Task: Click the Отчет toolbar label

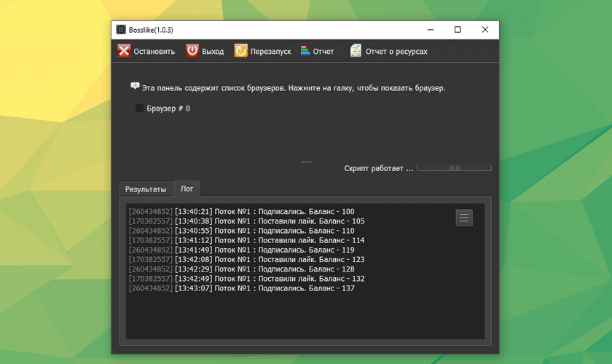Action: pyautogui.click(x=323, y=52)
